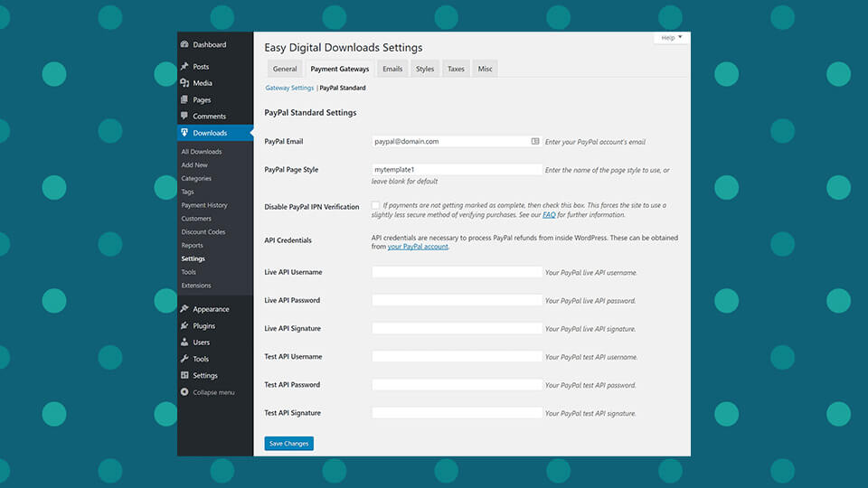
Task: Open Extensions submenu item
Action: coord(196,286)
